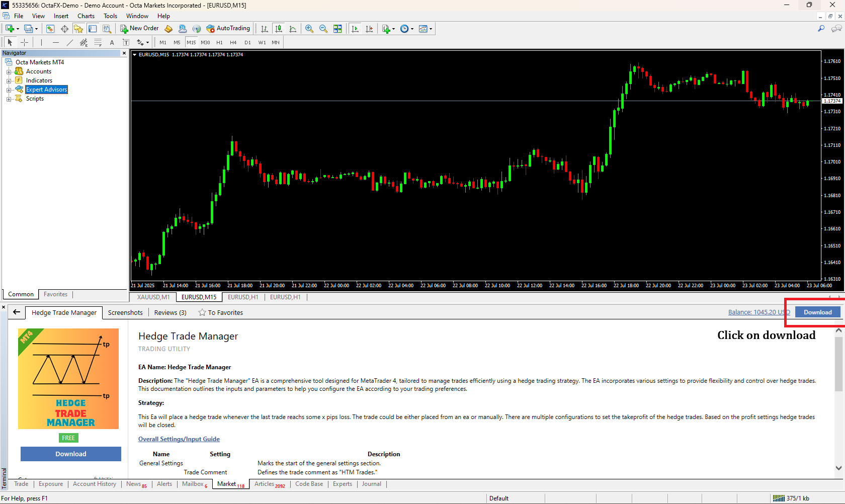Select the Fibonacci Retracement tool
Viewport: 845px width, 504px height.
tap(98, 43)
